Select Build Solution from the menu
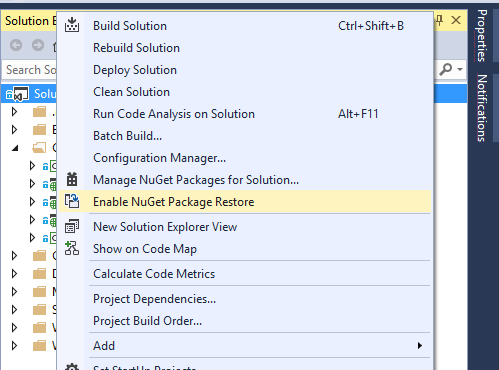This screenshot has height=370, width=499. click(x=245, y=26)
